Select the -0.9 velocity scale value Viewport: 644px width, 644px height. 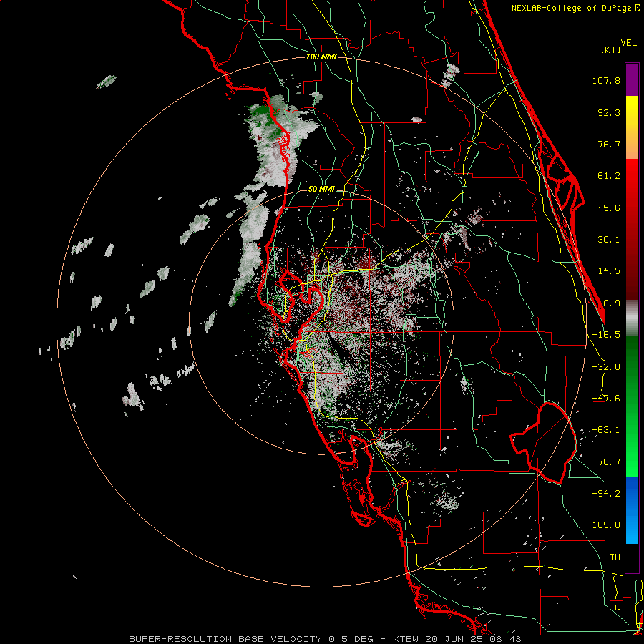coord(609,303)
